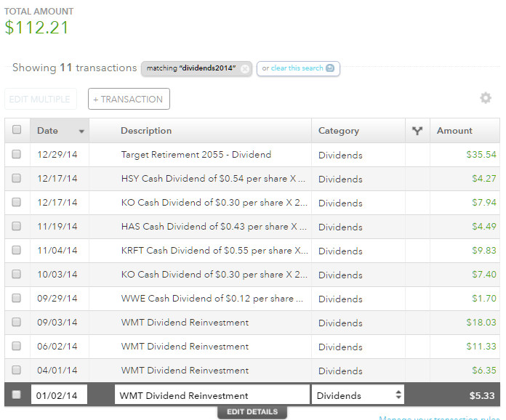The image size is (506, 420).
Task: Click the chat bubble icon beside clear search
Action: click(330, 68)
